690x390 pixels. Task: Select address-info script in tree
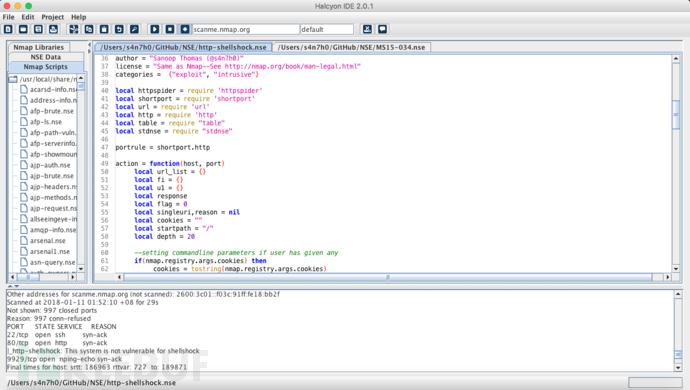click(x=48, y=100)
